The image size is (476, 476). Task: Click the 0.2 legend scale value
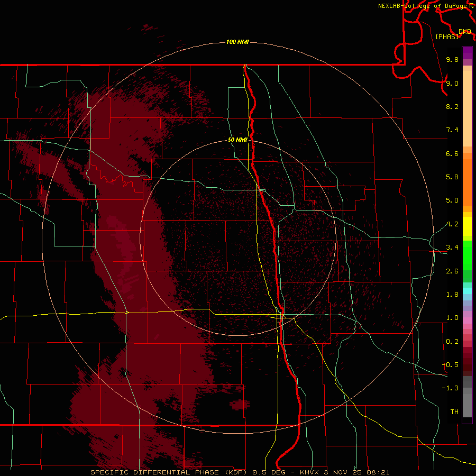point(452,342)
